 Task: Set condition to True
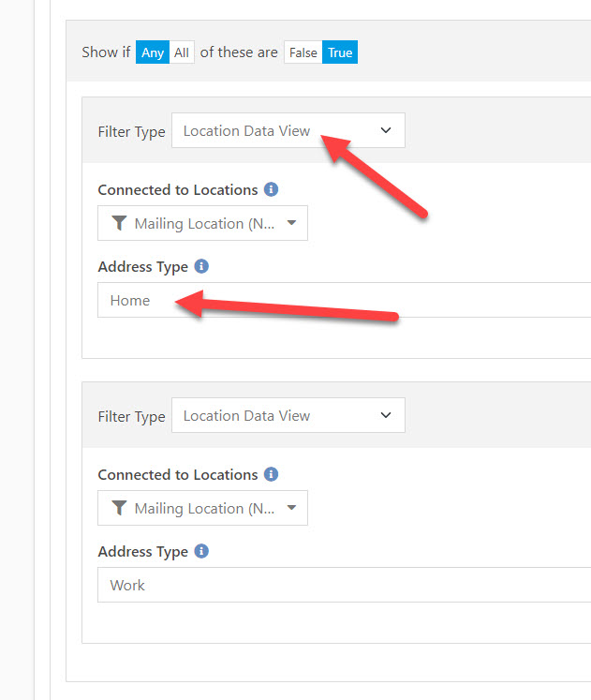[340, 52]
